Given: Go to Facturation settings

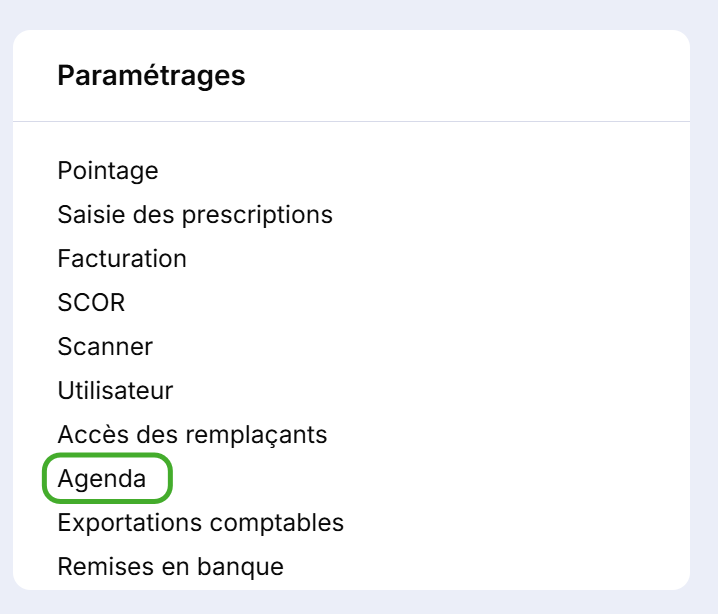Looking at the screenshot, I should click(122, 259).
